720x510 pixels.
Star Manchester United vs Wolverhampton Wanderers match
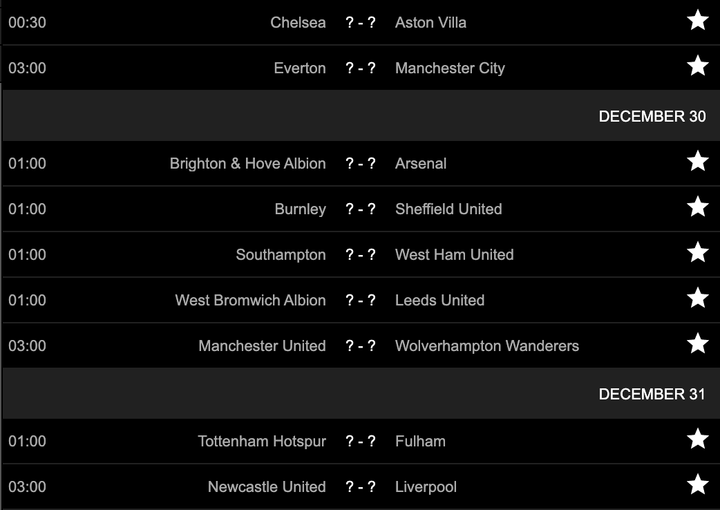(x=697, y=345)
